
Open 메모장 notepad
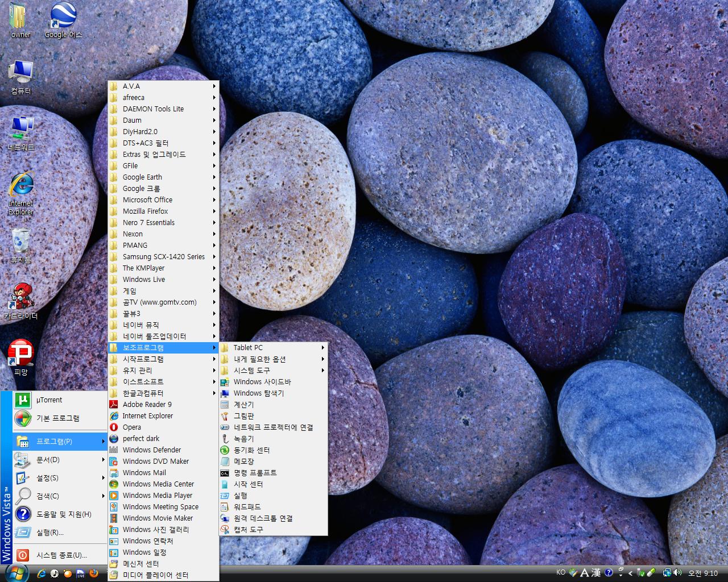click(x=274, y=462)
